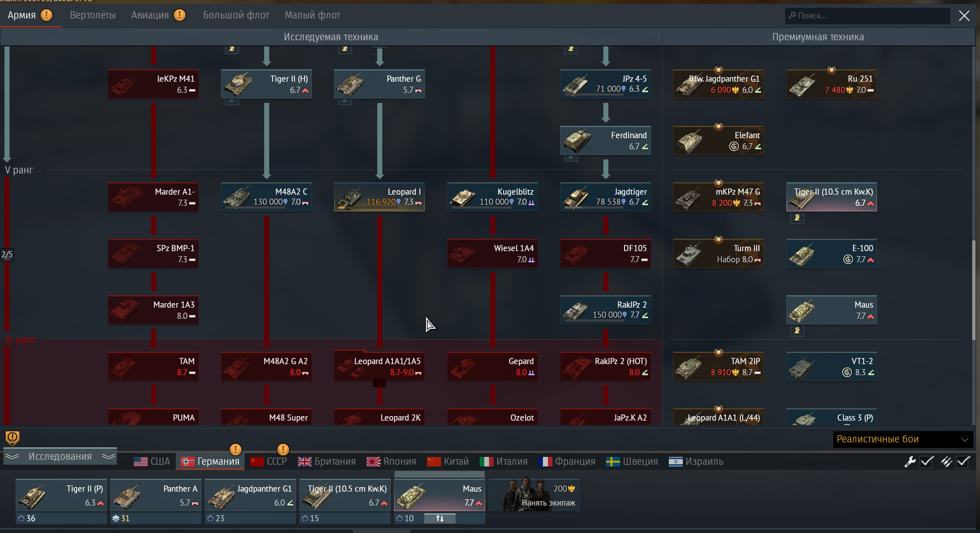The width and height of the screenshot is (980, 533).
Task: Click the Ferdinand tank destroyer icon
Action: [x=576, y=141]
